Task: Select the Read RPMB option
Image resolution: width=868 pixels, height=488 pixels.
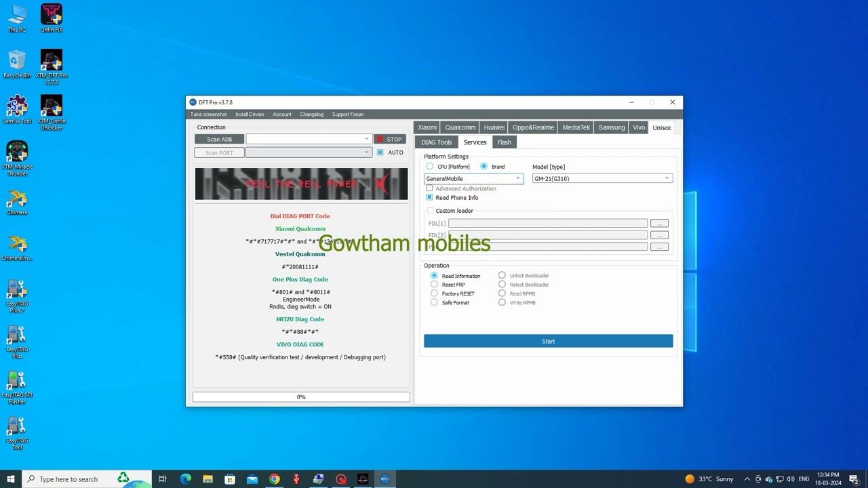Action: point(502,293)
